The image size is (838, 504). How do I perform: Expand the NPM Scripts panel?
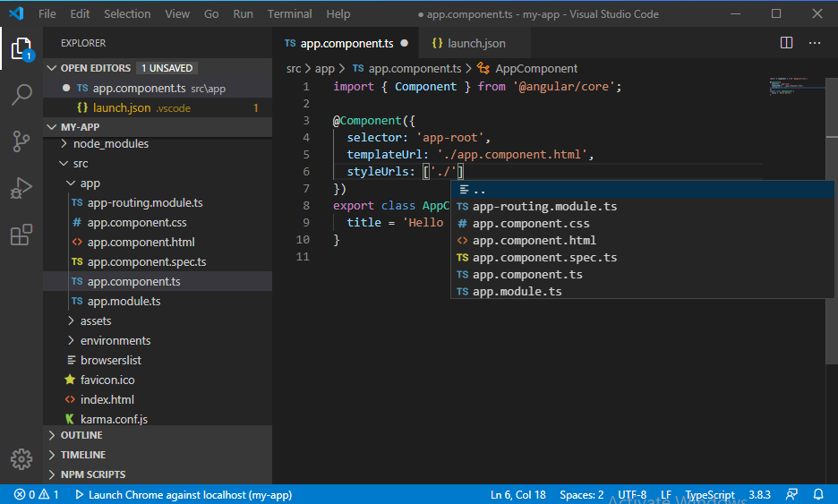click(158, 474)
